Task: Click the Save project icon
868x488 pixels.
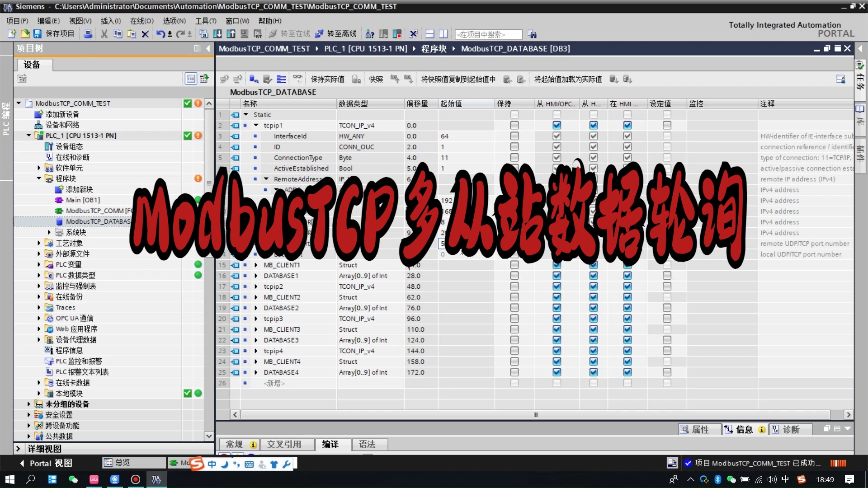Action: coord(38,34)
